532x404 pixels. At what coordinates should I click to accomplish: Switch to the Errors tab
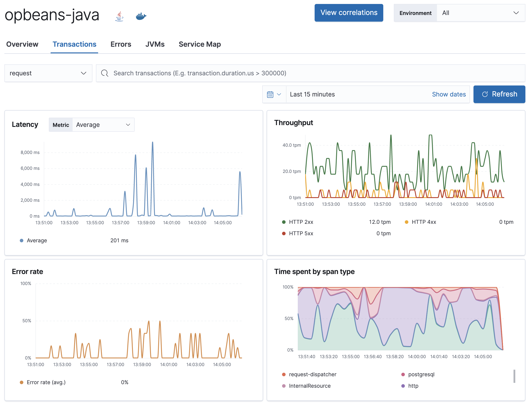click(120, 44)
